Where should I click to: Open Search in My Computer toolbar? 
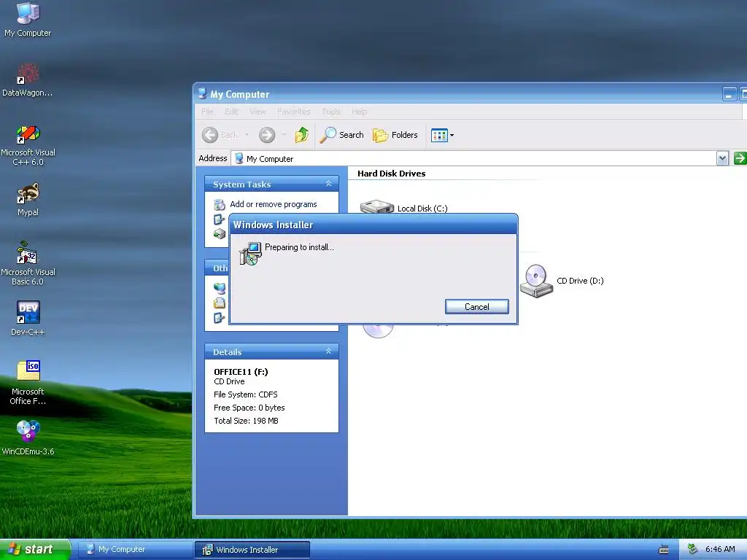point(341,135)
